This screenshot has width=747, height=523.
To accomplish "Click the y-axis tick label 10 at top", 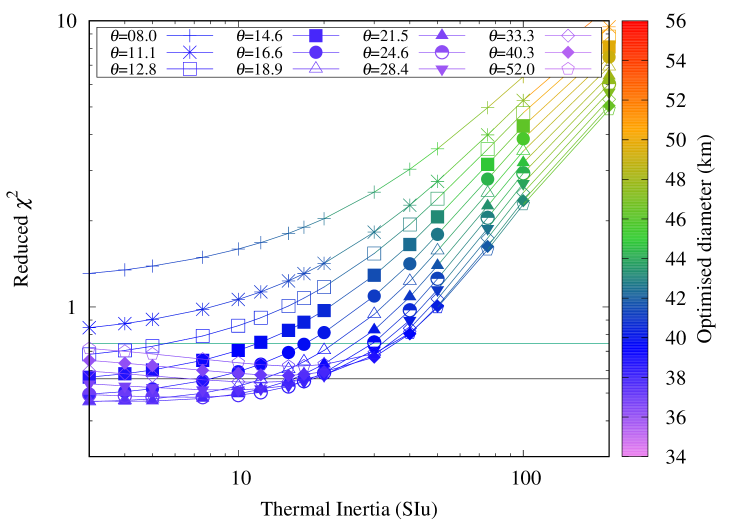I will pyautogui.click(x=67, y=21).
